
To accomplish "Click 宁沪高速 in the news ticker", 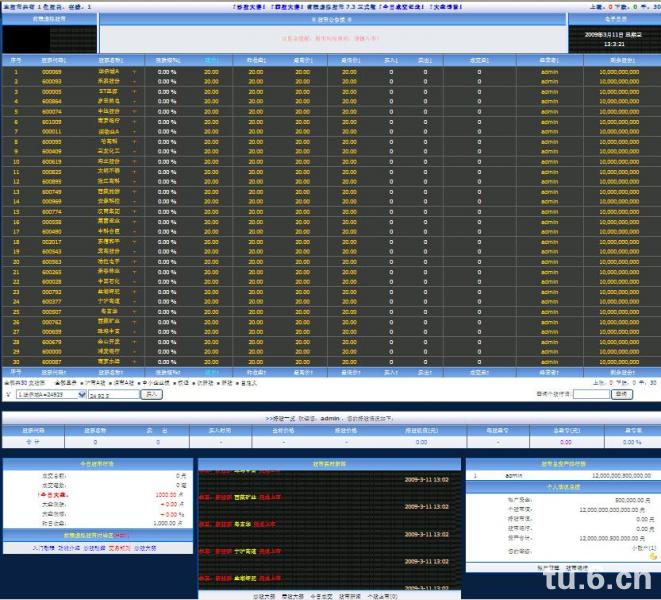I will coord(245,552).
